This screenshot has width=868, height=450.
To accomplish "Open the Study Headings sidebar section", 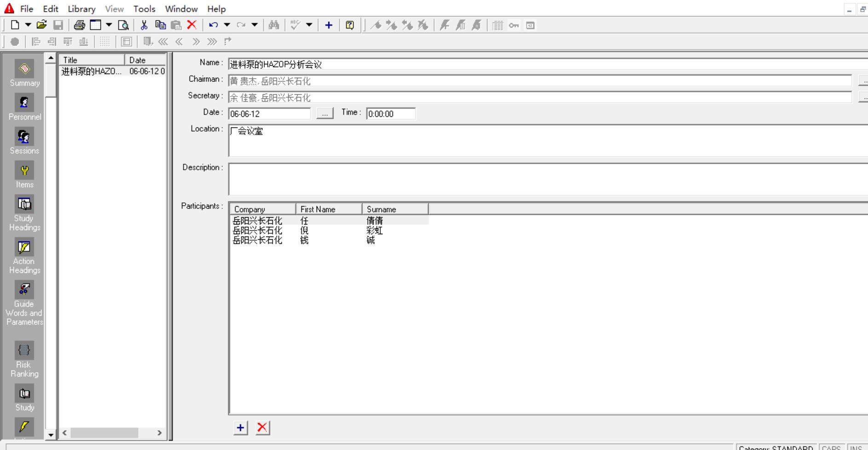I will tap(24, 213).
